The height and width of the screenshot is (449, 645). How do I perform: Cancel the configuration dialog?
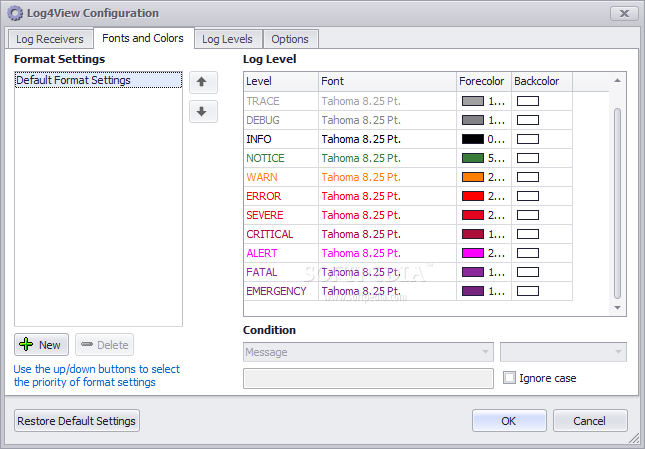click(x=589, y=421)
